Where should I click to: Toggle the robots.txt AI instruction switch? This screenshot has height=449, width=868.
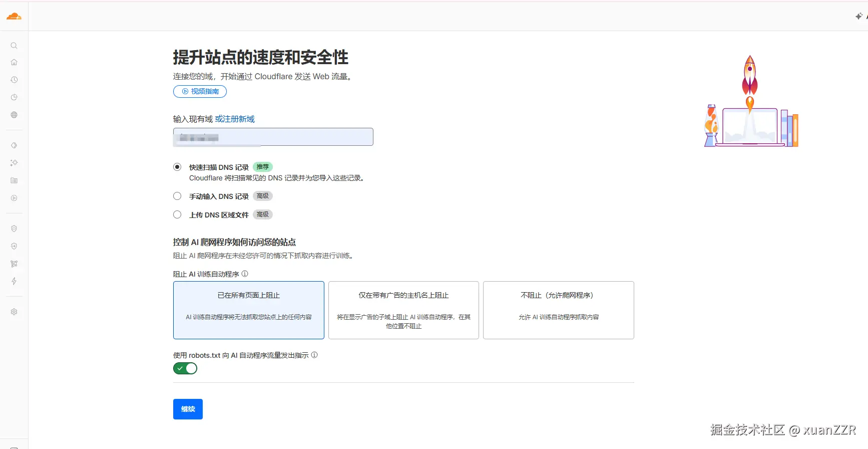tap(185, 368)
